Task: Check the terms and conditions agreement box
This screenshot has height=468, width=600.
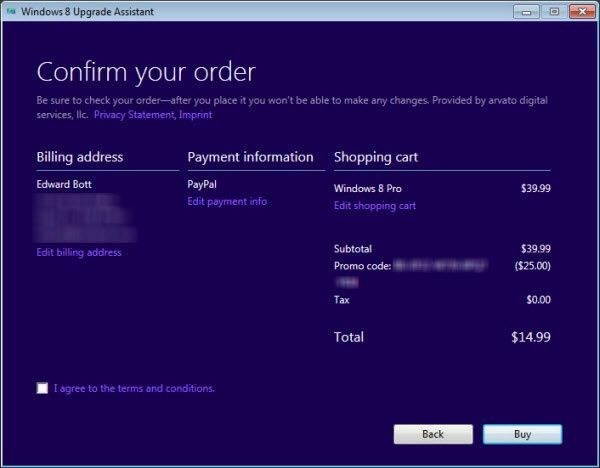Action: click(x=42, y=388)
